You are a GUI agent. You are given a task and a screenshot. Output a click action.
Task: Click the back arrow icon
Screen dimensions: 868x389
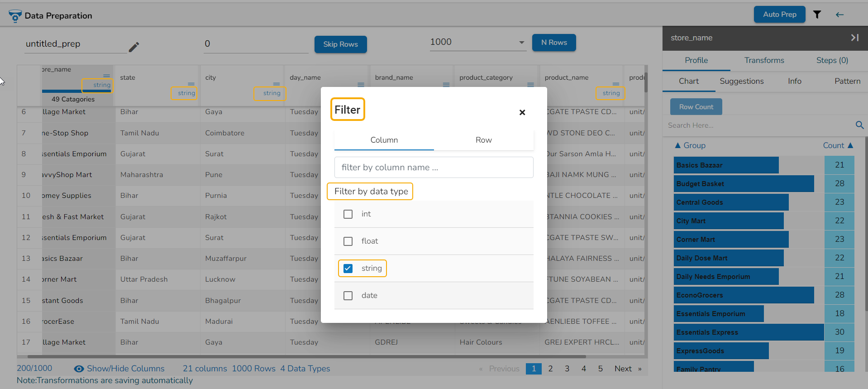[x=839, y=14]
